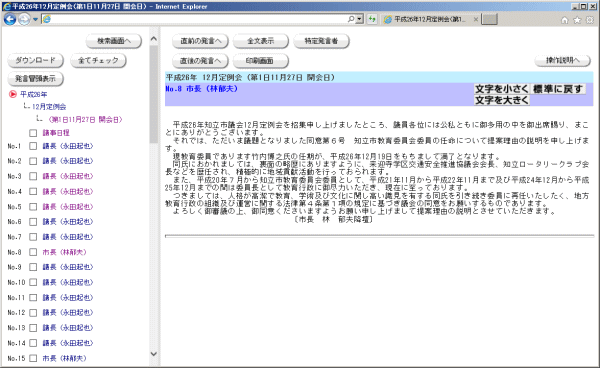
Task: Click the Internet Explorer logo in title bar
Action: tap(7, 7)
